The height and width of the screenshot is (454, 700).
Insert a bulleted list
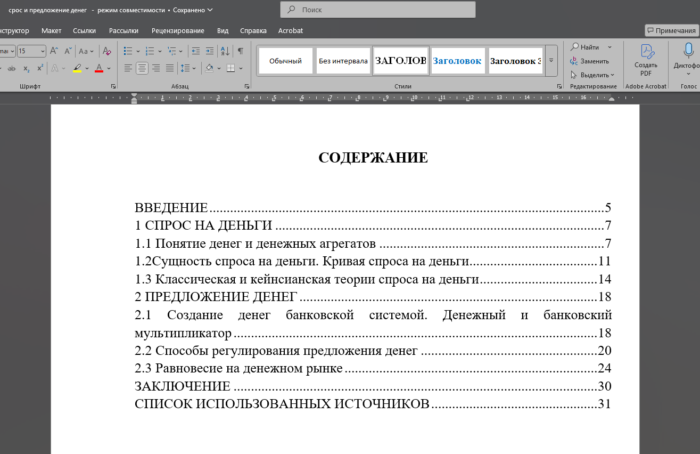pyautogui.click(x=128, y=51)
